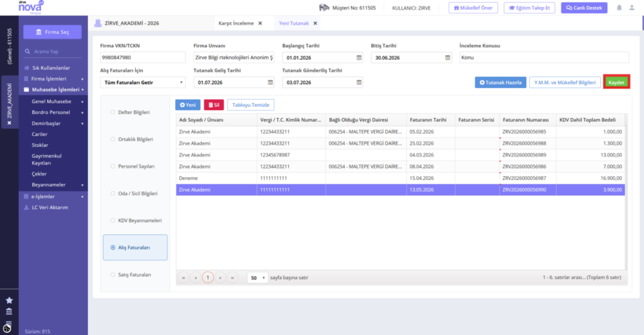Change rows per page dropdown showing 50
The height and width of the screenshot is (335, 644).
(257, 278)
